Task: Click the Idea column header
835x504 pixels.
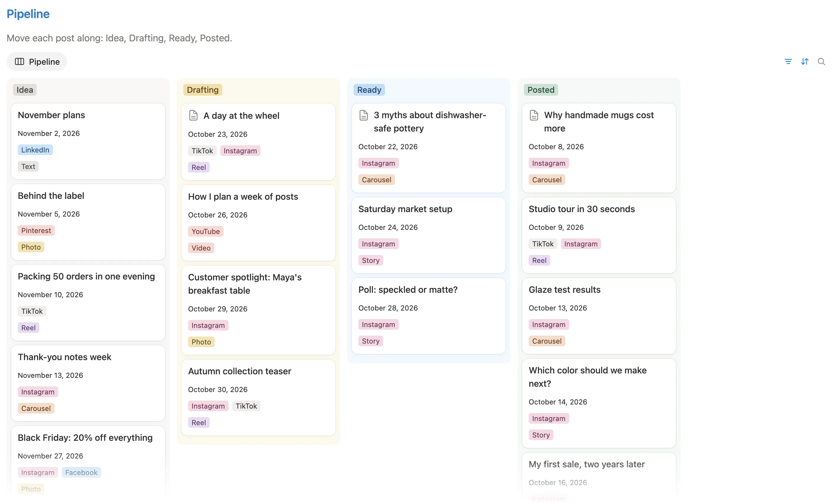Action: [25, 90]
